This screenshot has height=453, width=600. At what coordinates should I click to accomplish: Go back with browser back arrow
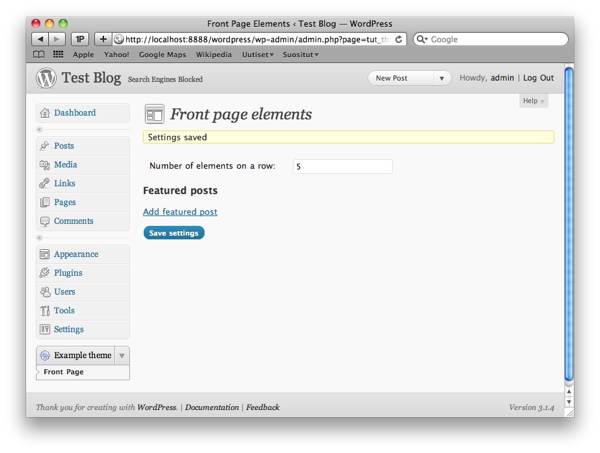click(40, 39)
